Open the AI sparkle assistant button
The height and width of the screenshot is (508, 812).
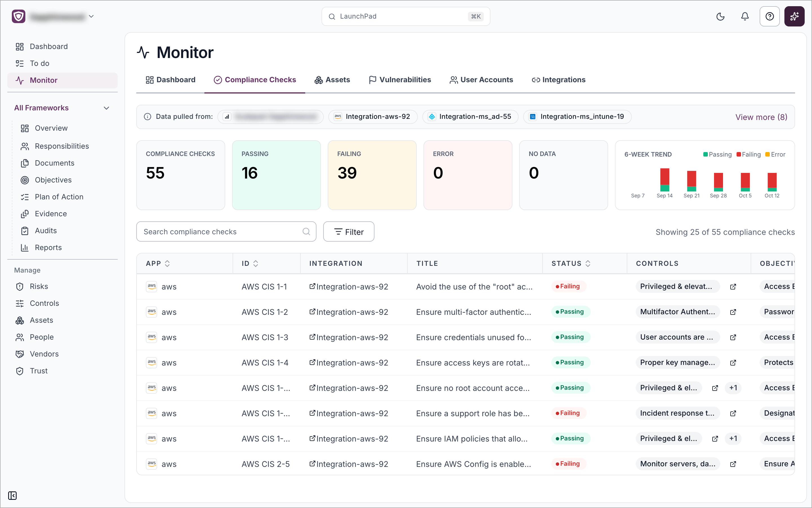[x=794, y=16]
